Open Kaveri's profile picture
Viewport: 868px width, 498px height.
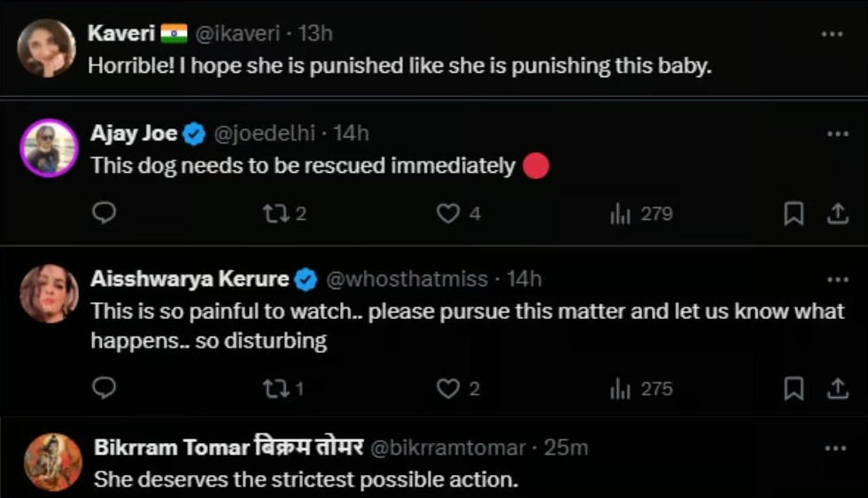coord(47,48)
